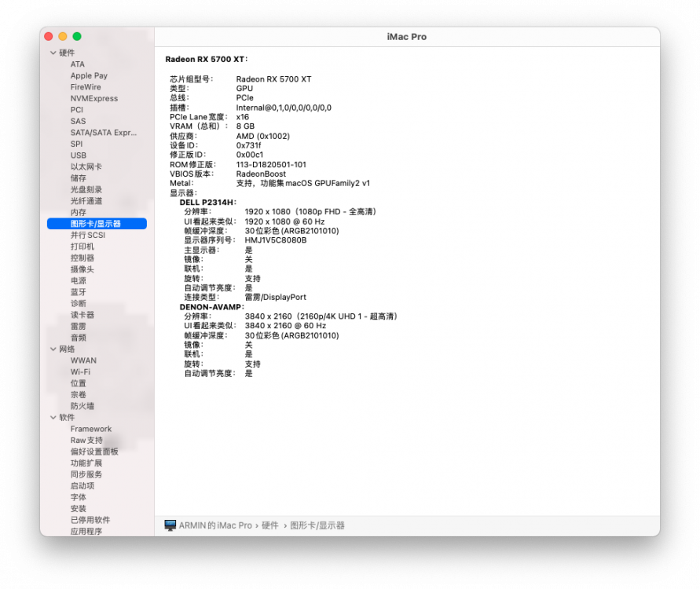This screenshot has height=589, width=700.
Task: Click ARMIN 的 iMac Pro in path bar
Action: tap(215, 525)
